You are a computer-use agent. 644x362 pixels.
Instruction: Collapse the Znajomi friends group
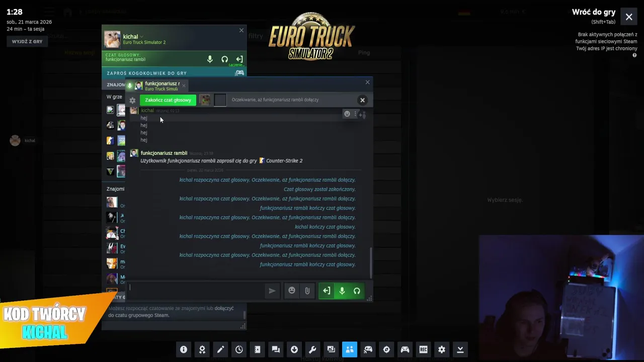(115, 189)
